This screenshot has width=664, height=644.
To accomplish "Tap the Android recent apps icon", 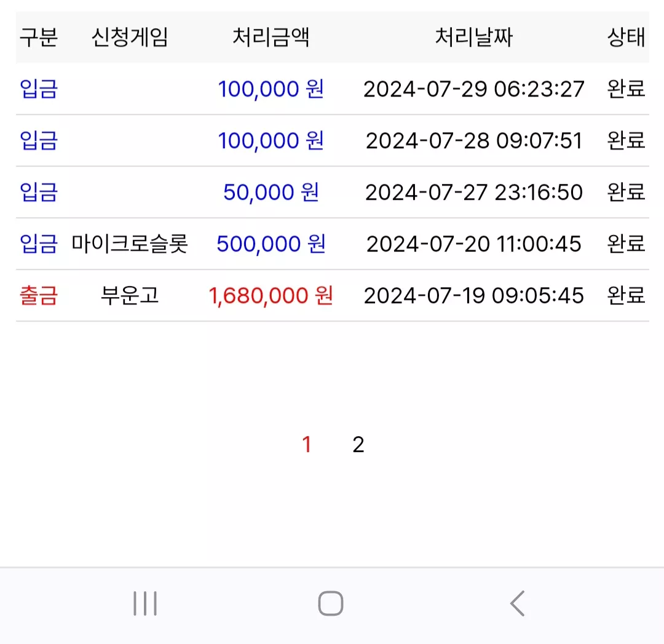I will [145, 603].
